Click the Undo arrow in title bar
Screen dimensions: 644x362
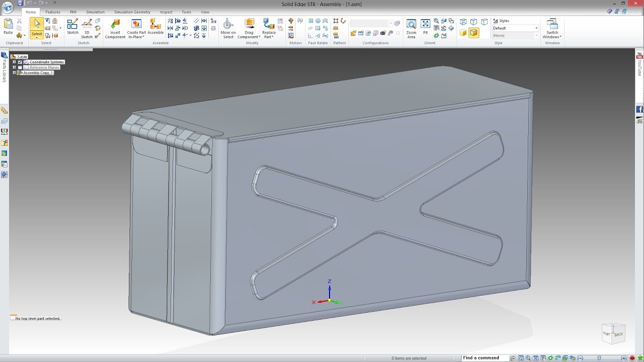click(29, 3)
